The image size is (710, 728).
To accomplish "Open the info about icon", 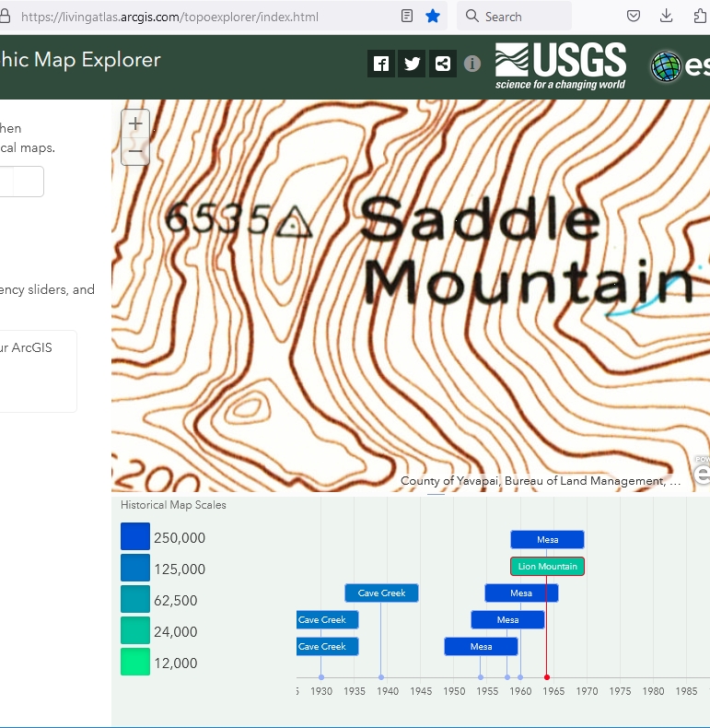I will pos(472,64).
